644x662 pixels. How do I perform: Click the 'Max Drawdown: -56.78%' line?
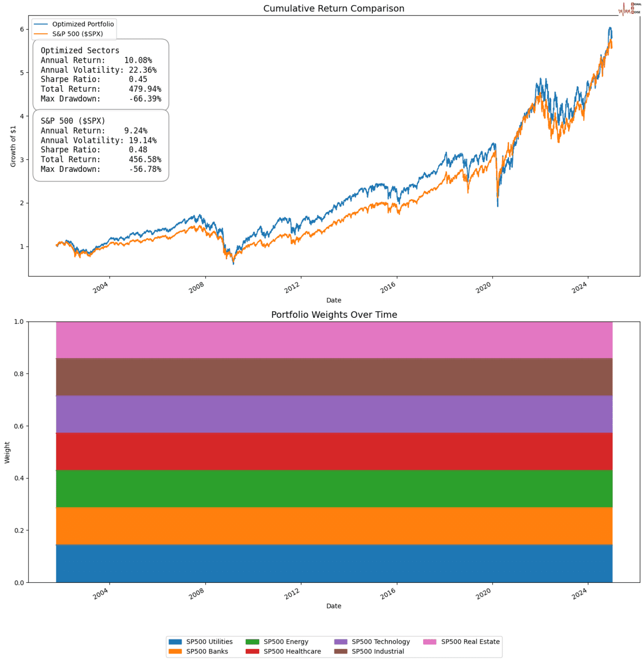[101, 169]
